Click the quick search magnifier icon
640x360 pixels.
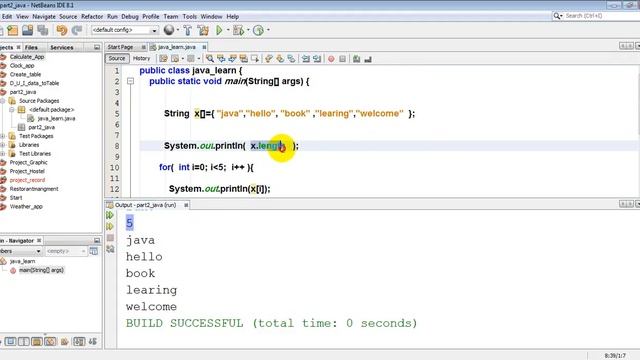click(557, 16)
